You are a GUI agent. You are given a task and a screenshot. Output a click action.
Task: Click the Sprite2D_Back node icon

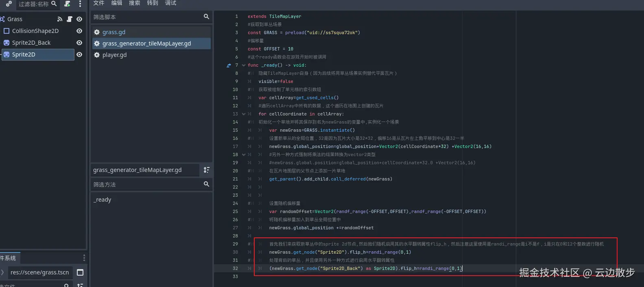point(7,43)
